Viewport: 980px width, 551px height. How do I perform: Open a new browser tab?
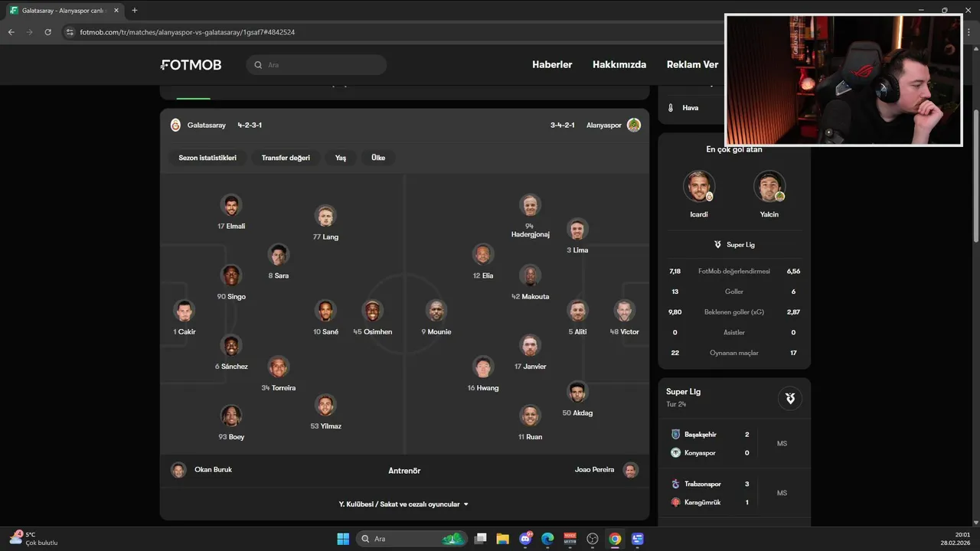[x=135, y=11]
